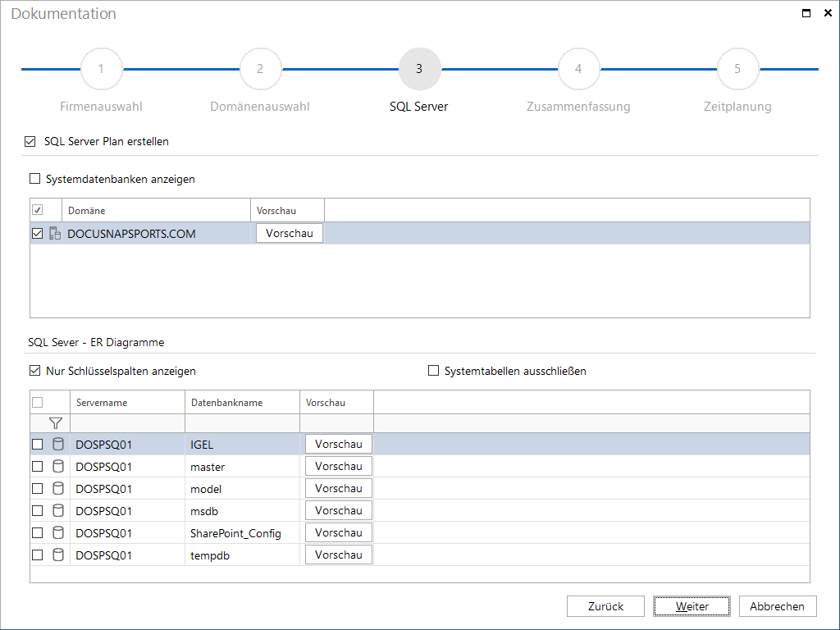The height and width of the screenshot is (630, 840).
Task: Jump to step 4 Zusammenfassung
Action: (578, 69)
